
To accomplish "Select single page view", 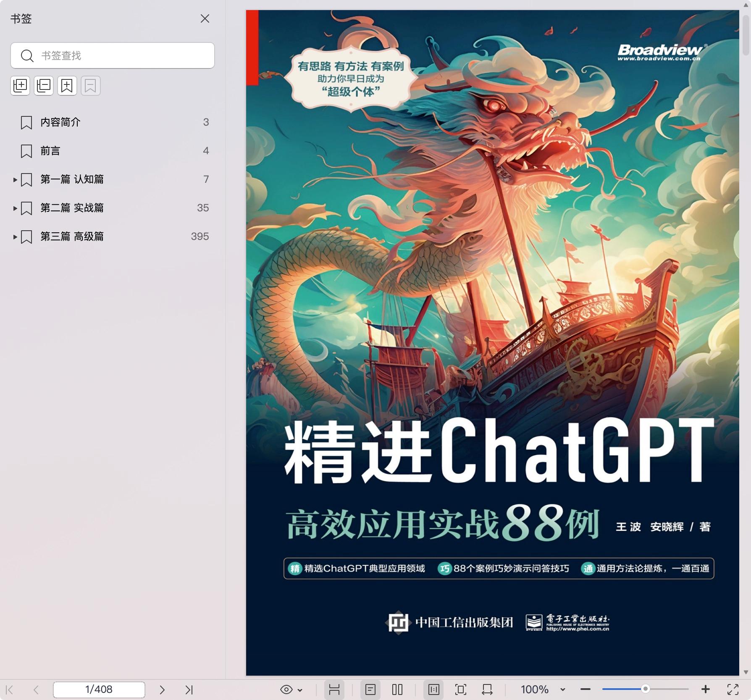I will point(370,689).
